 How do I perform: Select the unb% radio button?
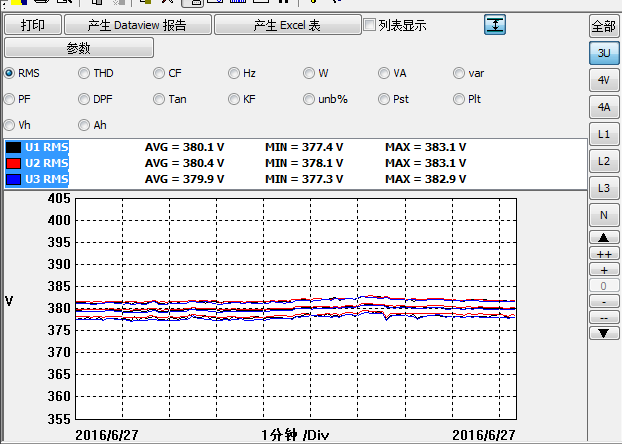309,99
